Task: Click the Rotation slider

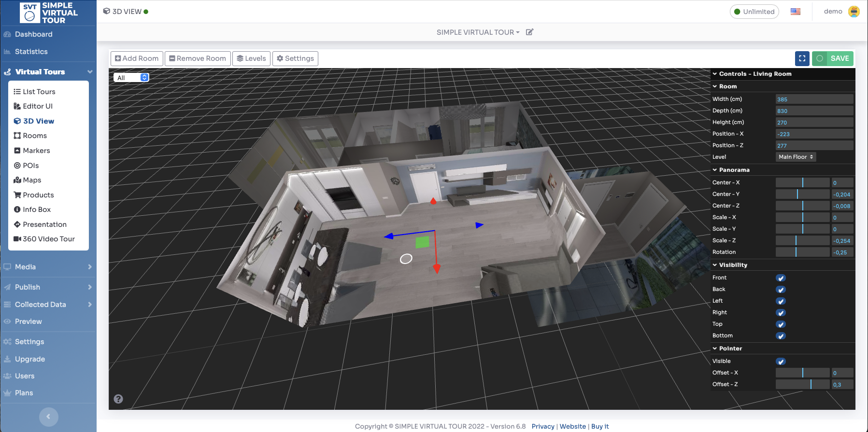Action: [x=802, y=252]
